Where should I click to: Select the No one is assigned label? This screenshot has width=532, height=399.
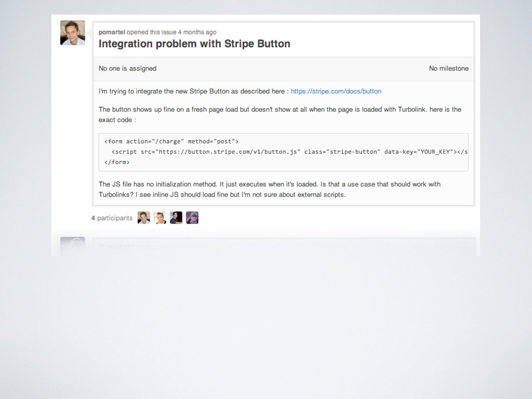pyautogui.click(x=128, y=69)
